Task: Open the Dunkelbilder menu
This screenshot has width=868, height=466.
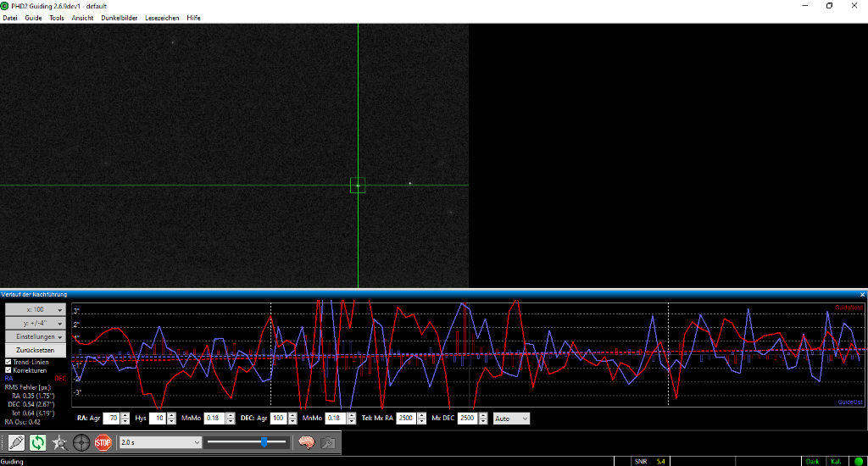Action: [x=119, y=18]
